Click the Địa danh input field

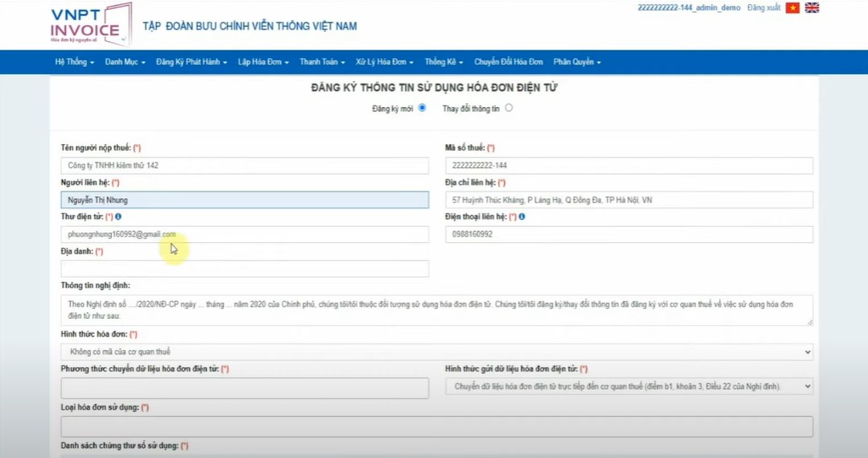[244, 269]
